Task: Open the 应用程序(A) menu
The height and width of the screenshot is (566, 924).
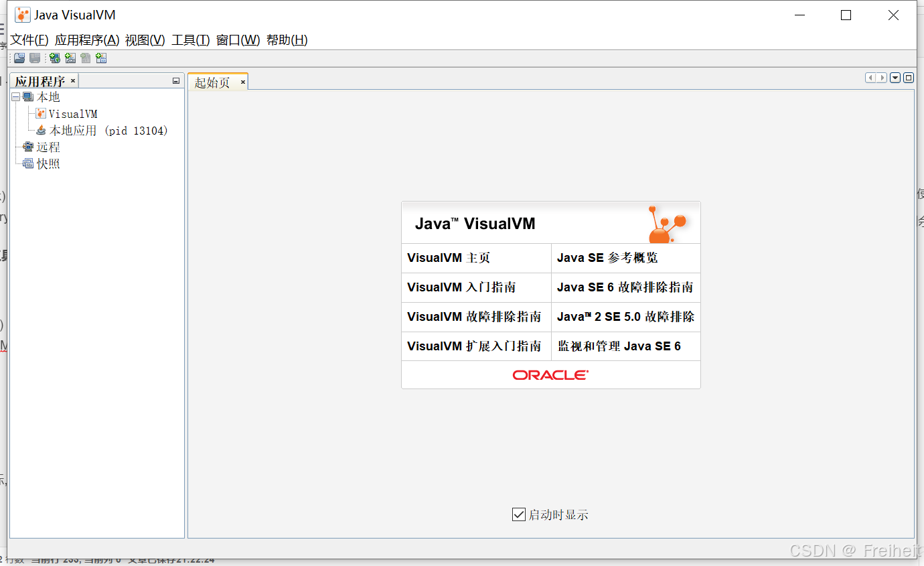Action: (x=87, y=40)
